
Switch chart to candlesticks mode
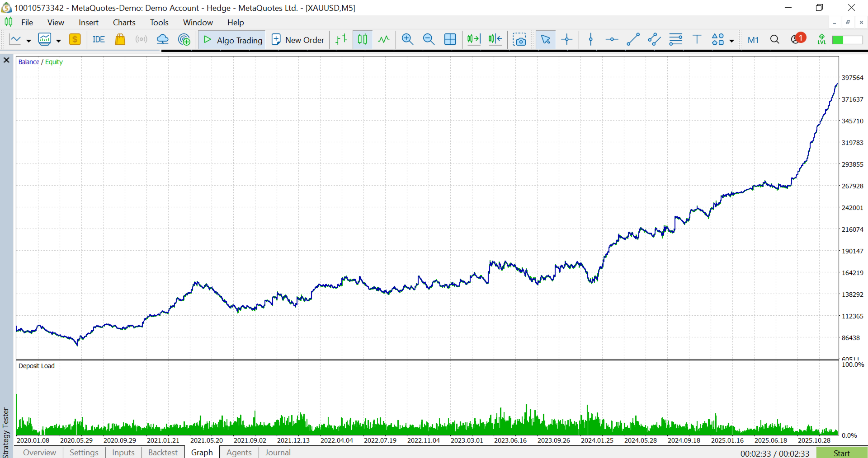pyautogui.click(x=363, y=40)
